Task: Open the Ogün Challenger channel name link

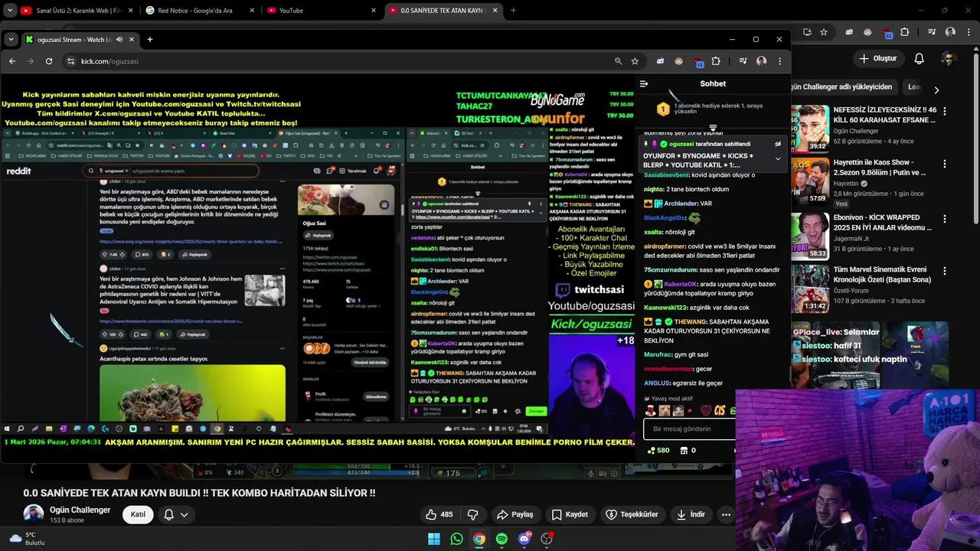Action: (x=80, y=510)
